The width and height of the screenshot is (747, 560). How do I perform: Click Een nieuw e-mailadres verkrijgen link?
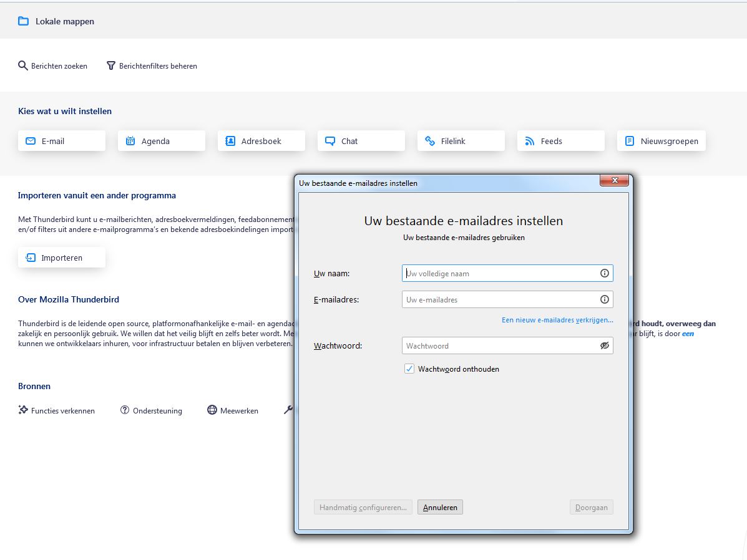click(x=557, y=320)
